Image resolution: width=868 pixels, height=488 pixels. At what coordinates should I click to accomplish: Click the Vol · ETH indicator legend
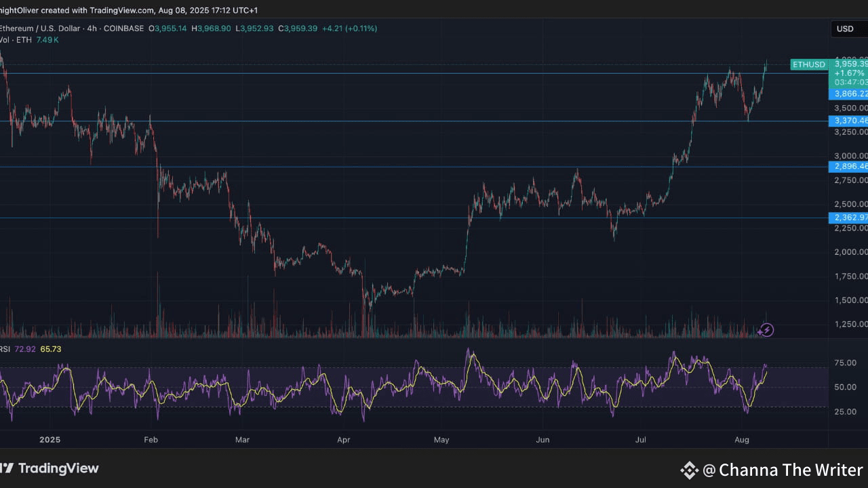tap(15, 40)
